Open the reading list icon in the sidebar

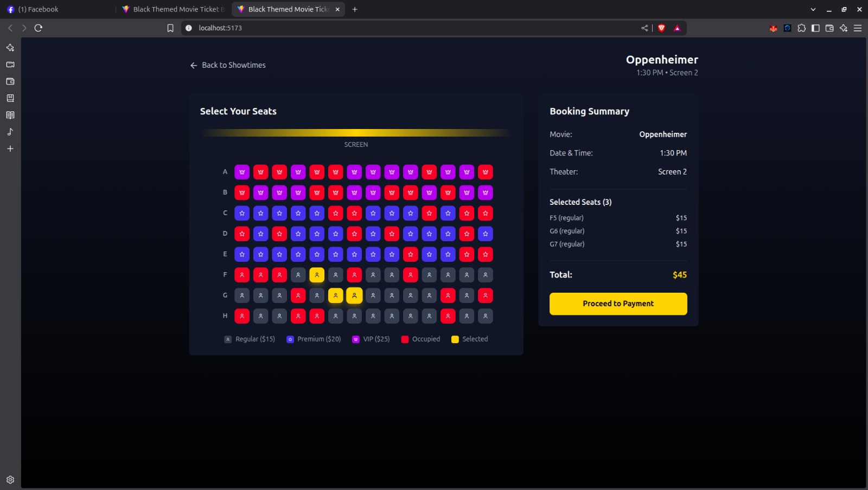click(10, 115)
